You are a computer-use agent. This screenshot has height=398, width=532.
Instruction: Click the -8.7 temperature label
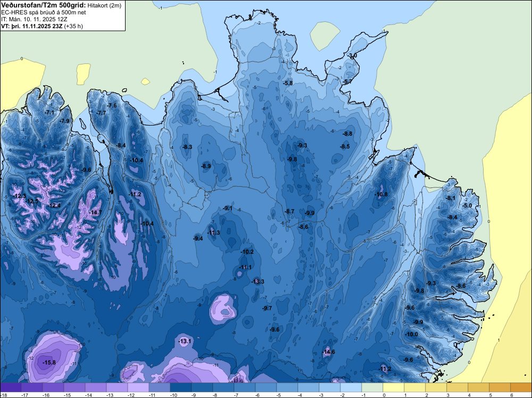[x=289, y=211]
